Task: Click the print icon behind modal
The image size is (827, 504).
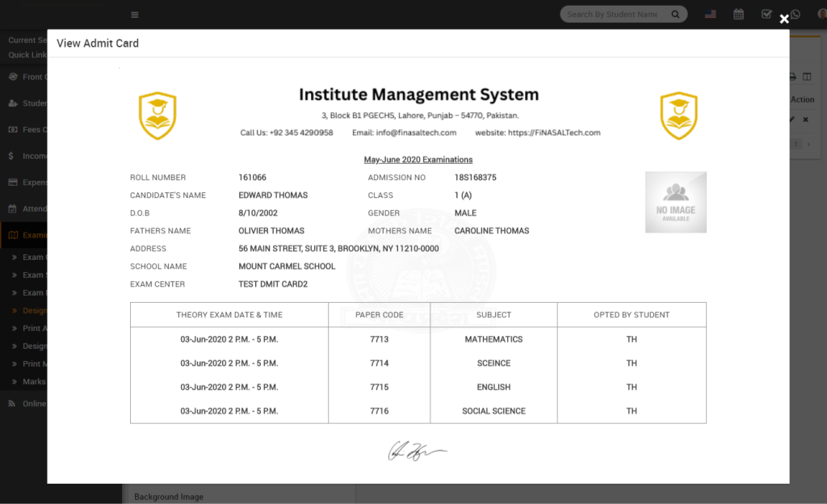Action: tap(792, 77)
